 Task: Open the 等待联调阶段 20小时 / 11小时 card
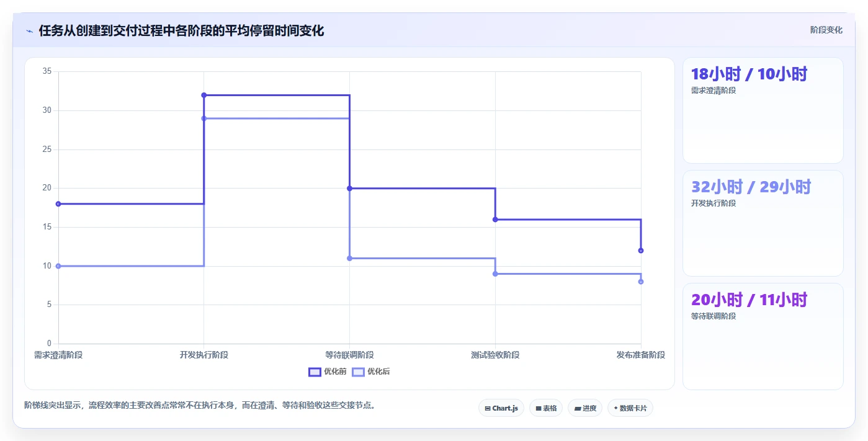pos(763,337)
